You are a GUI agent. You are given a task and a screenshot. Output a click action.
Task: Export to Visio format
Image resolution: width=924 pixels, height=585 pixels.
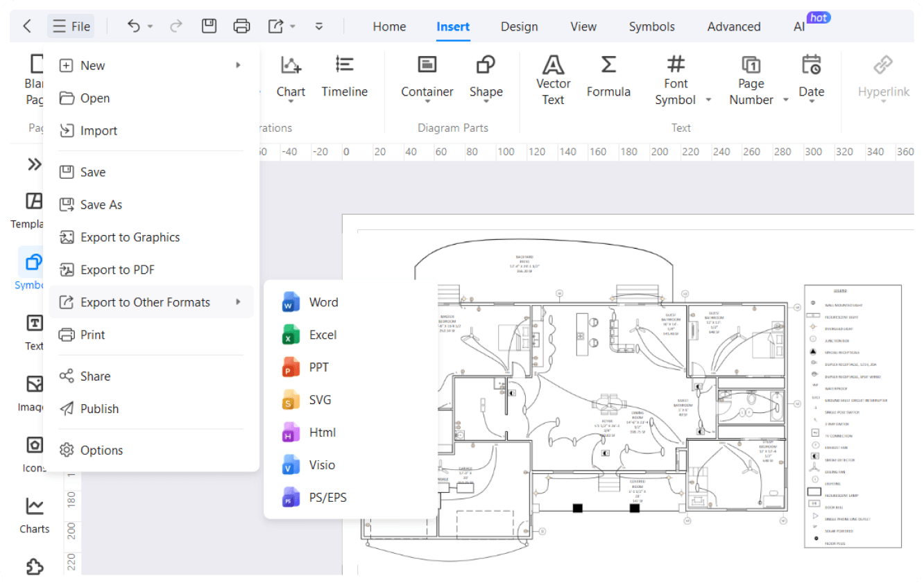pos(351,465)
